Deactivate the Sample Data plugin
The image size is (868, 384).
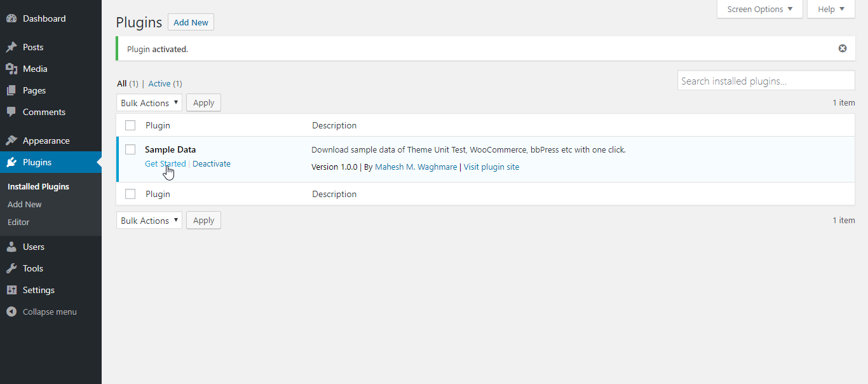pyautogui.click(x=212, y=163)
